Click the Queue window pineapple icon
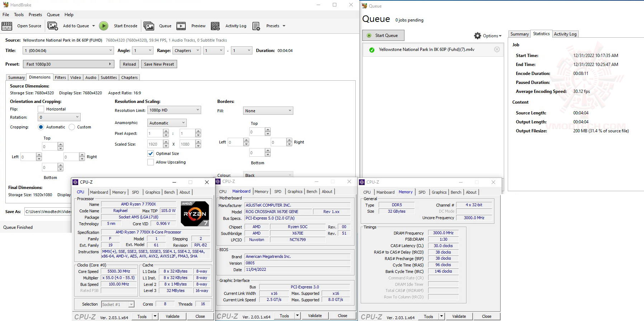Viewport: 644px width, 321px height. point(364,6)
